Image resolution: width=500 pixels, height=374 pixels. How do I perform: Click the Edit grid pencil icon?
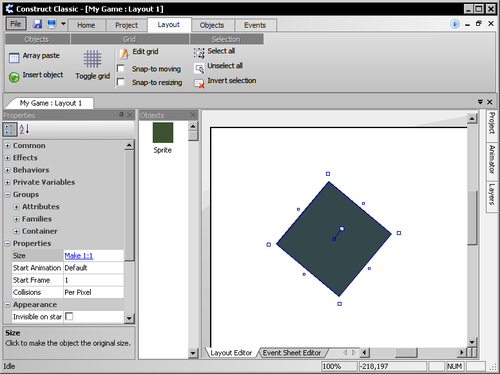coord(124,53)
